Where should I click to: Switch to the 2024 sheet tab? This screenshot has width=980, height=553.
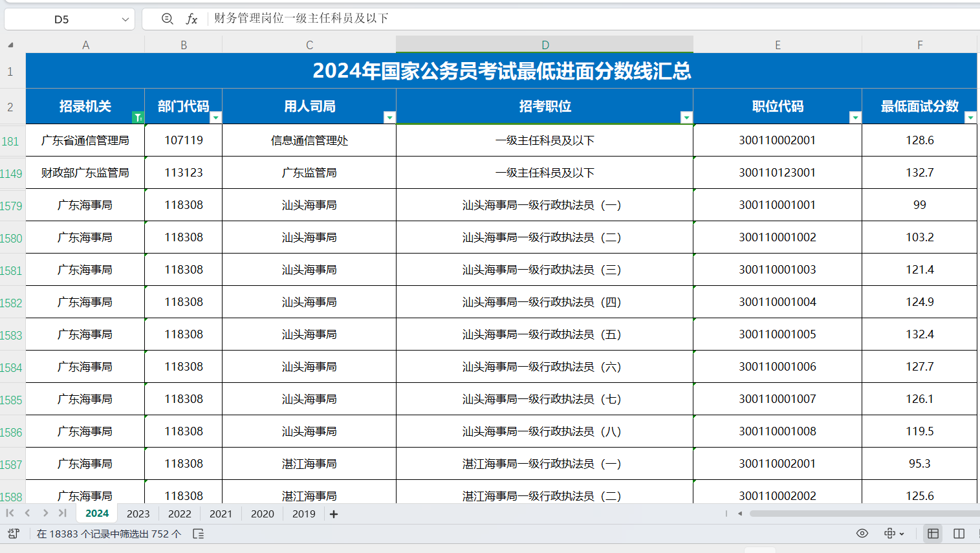(97, 514)
